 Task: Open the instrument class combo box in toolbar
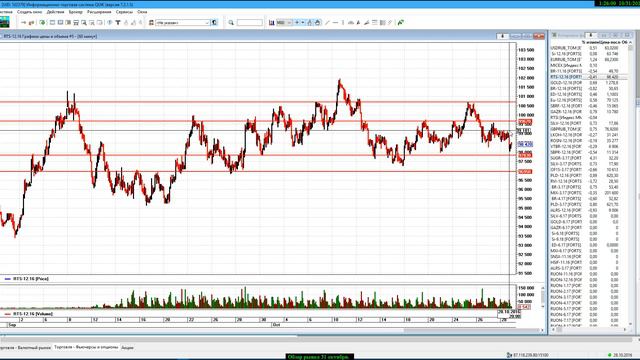click(x=182, y=23)
